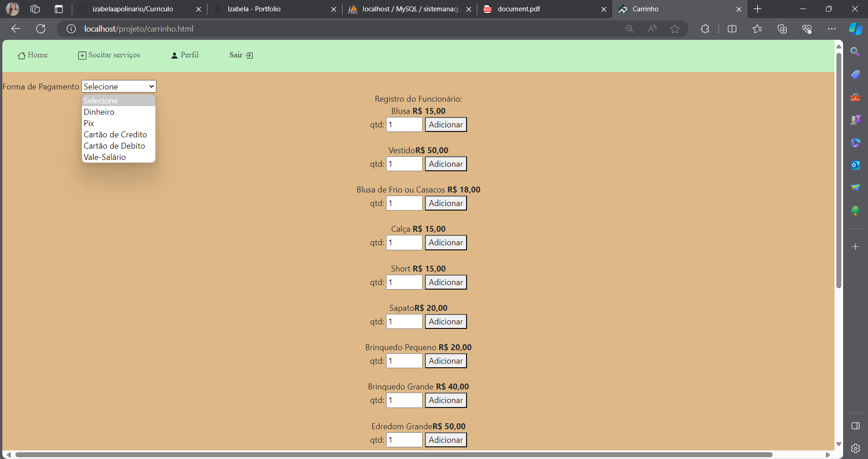The height and width of the screenshot is (459, 868).
Task: Click Sair to log out
Action: pyautogui.click(x=241, y=55)
